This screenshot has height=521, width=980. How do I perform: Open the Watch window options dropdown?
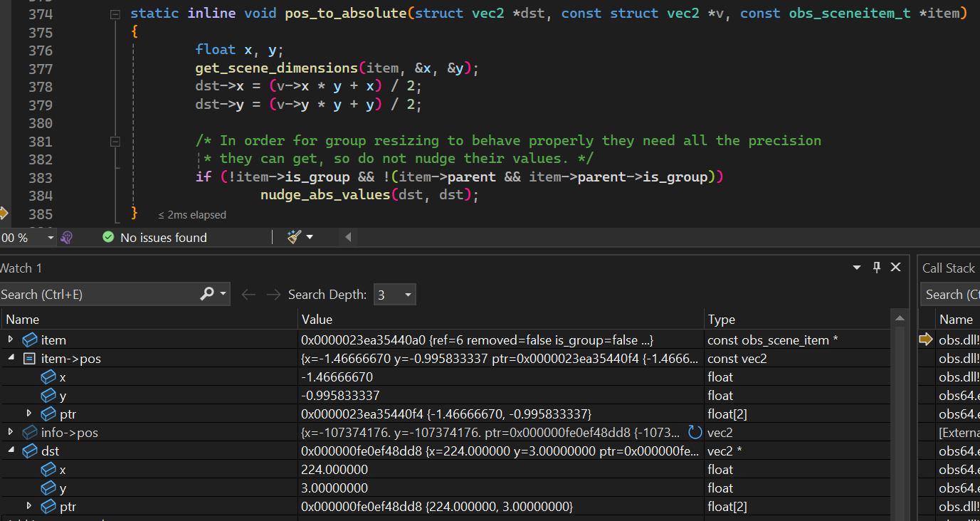point(856,268)
